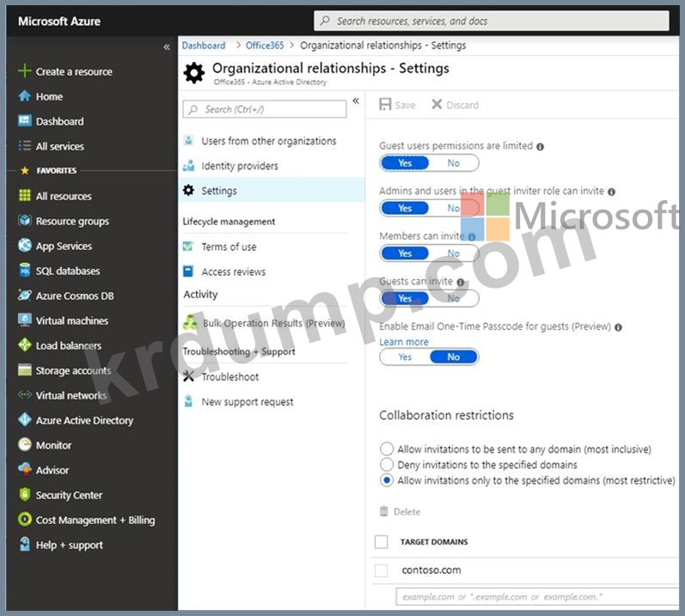The image size is (685, 616).
Task: Set Email One-Time Passcode to Yes
Action: coord(405,357)
